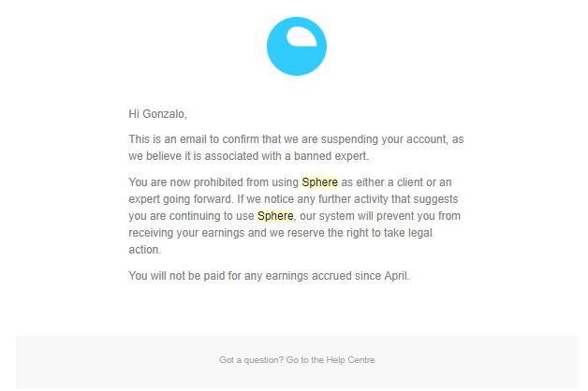Click the second highlighted Sphere word
The width and height of the screenshot is (588, 391).
click(x=275, y=216)
